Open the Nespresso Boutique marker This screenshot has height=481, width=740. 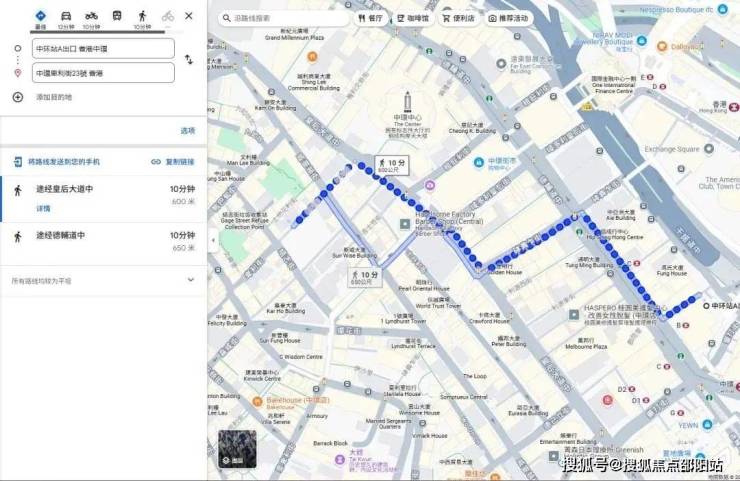[x=723, y=9]
